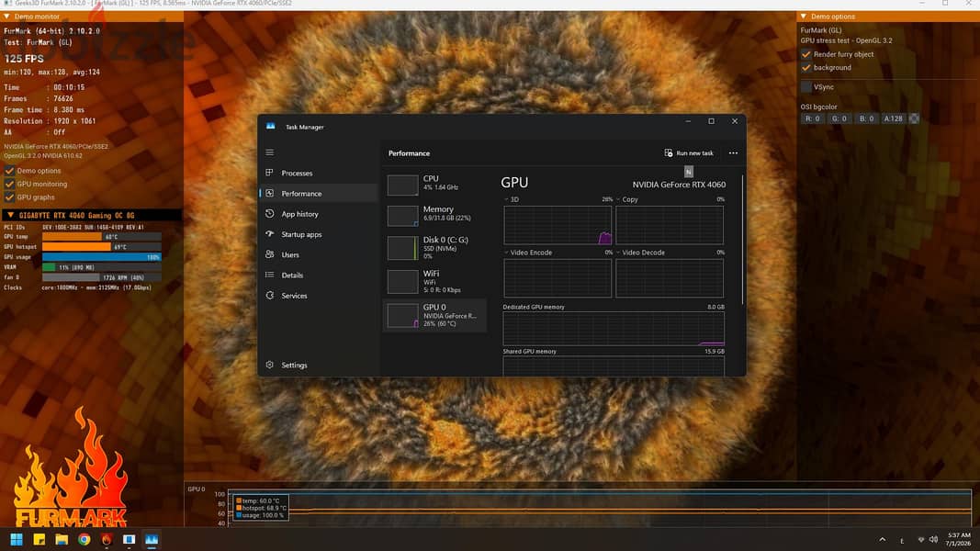The width and height of the screenshot is (980, 551).
Task: Click the GPU usage 100% bar
Action: pos(101,257)
